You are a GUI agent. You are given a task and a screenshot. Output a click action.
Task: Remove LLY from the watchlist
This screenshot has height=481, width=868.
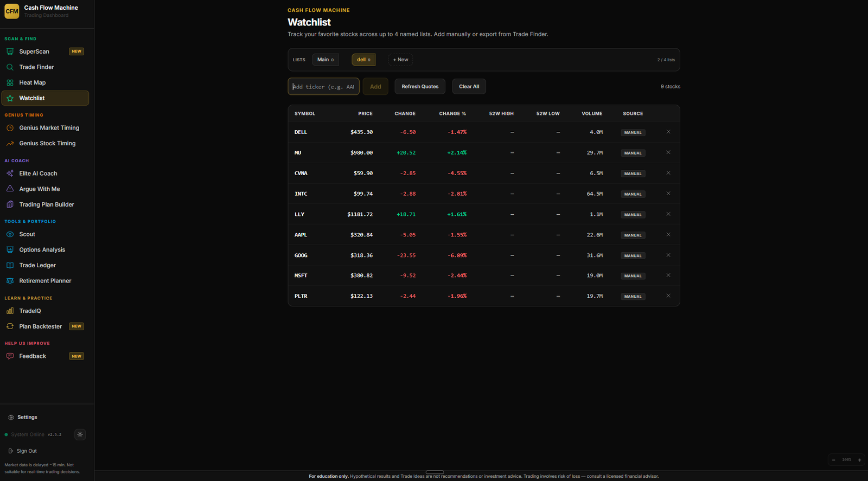click(668, 214)
